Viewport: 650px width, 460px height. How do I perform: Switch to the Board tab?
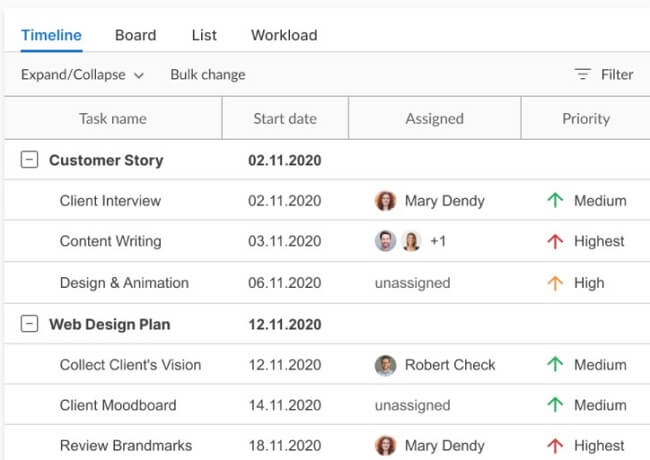[x=135, y=35]
